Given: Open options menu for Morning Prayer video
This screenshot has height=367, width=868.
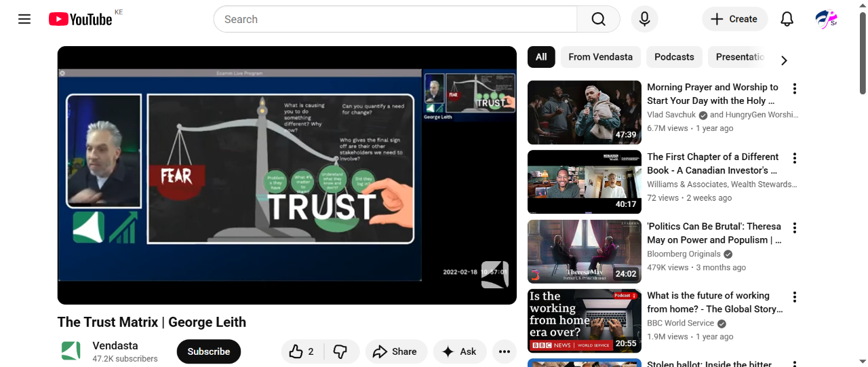Looking at the screenshot, I should point(795,89).
